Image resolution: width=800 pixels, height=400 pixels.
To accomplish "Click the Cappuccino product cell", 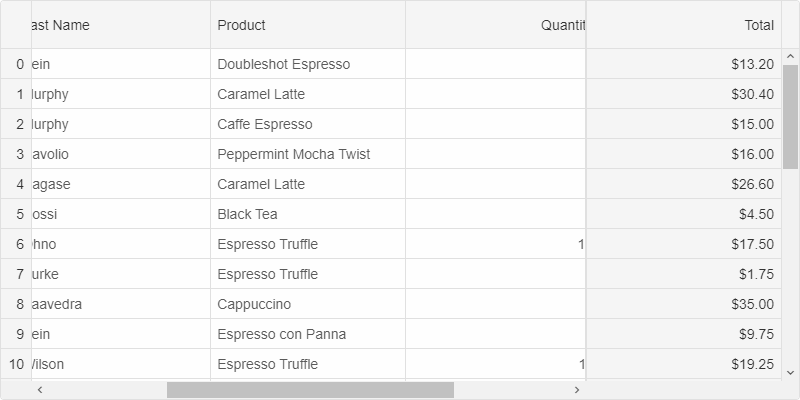I will [308, 304].
